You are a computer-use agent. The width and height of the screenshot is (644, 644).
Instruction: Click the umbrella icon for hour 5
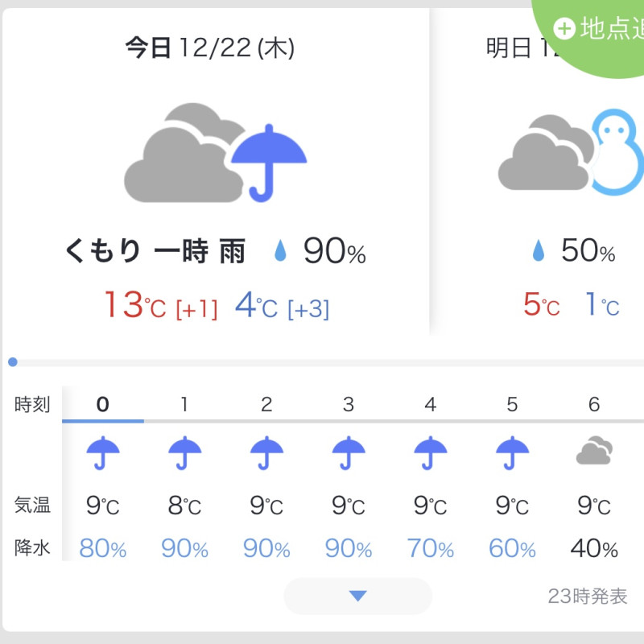coord(512,452)
